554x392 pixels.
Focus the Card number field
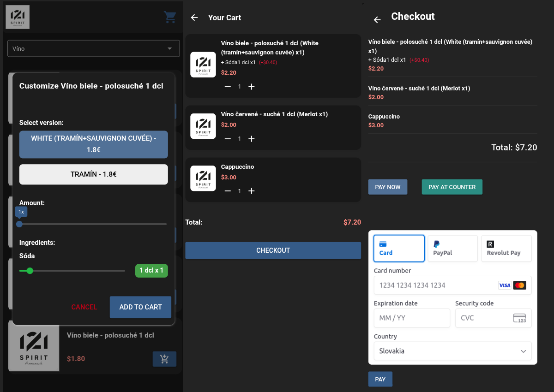coord(452,285)
